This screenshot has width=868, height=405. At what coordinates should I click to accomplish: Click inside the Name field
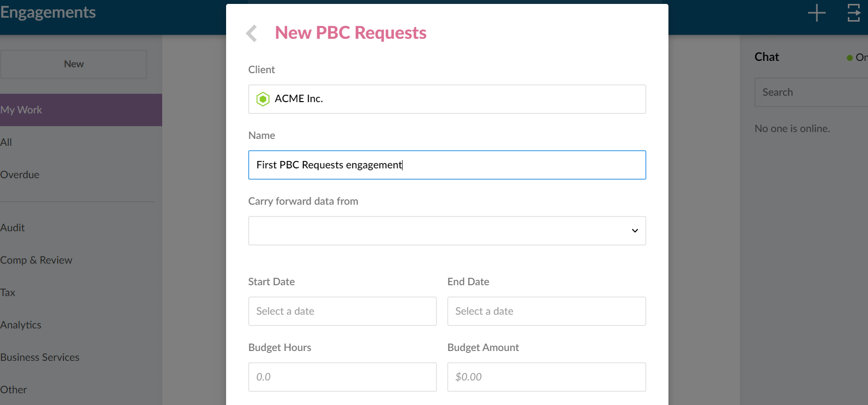(446, 165)
